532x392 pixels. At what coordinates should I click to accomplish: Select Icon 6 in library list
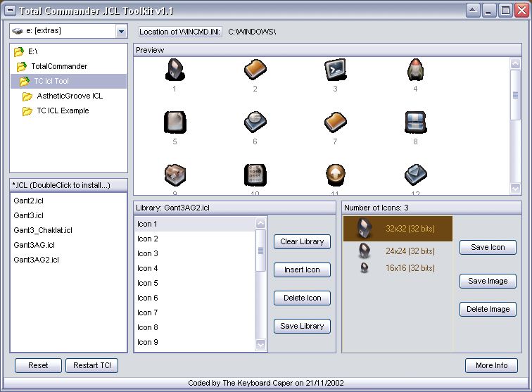(x=195, y=298)
